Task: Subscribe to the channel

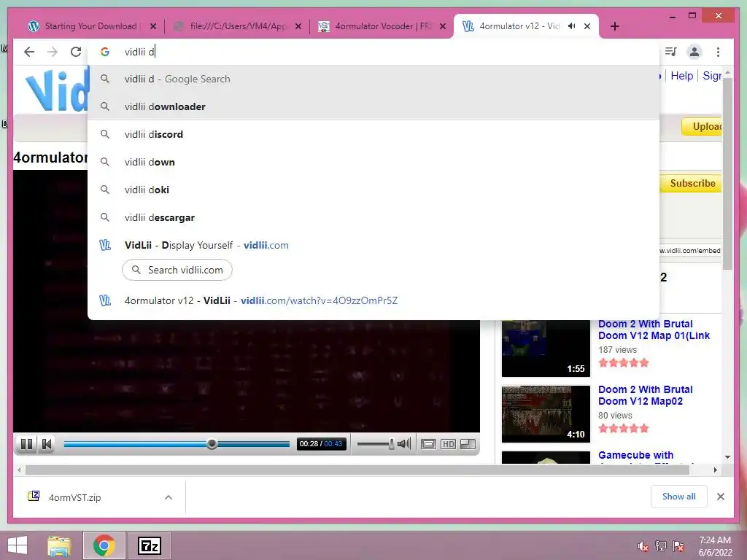Action: coord(692,183)
